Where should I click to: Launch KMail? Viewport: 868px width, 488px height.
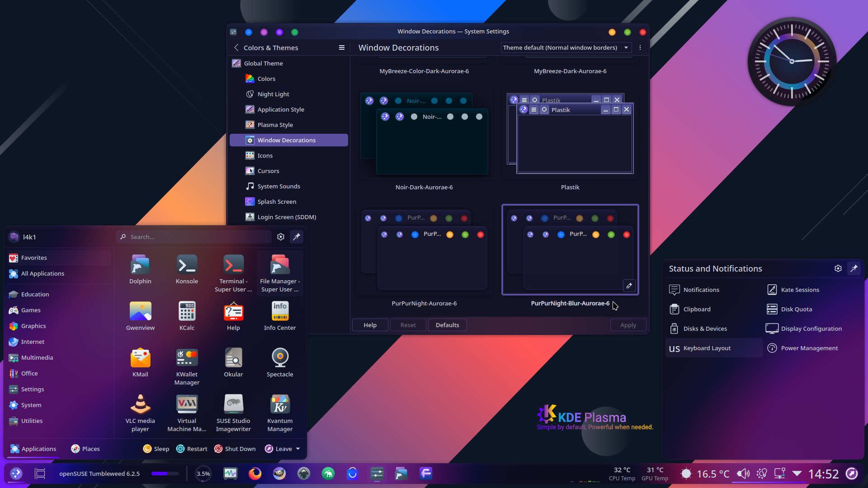(140, 363)
